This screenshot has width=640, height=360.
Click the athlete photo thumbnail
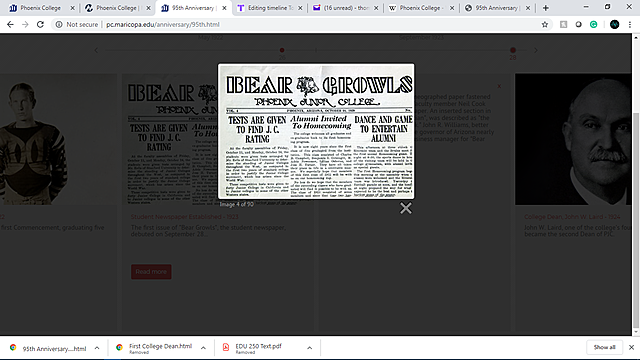(58, 139)
